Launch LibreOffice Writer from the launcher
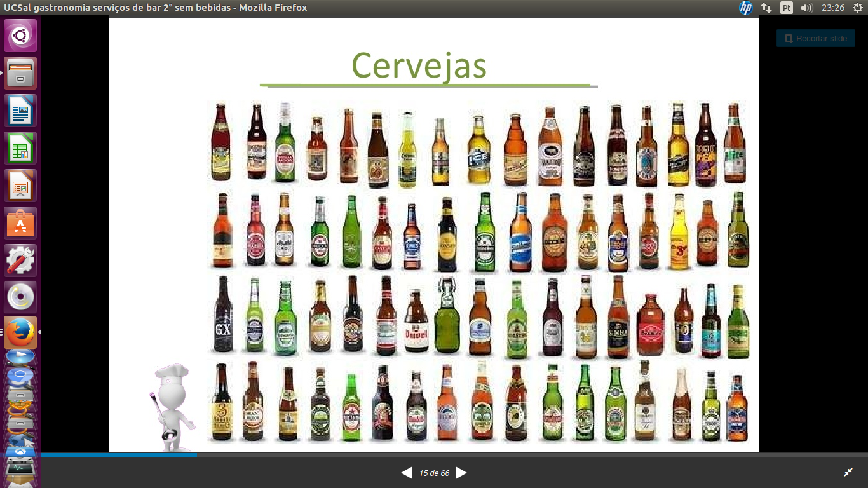Screen dimensions: 868x488 [20, 111]
